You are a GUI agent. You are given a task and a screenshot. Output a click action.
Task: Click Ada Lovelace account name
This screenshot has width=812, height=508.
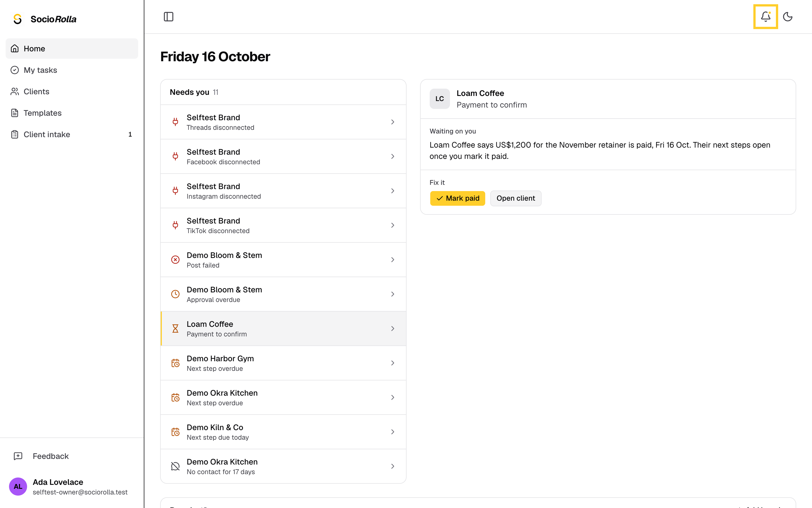click(58, 482)
